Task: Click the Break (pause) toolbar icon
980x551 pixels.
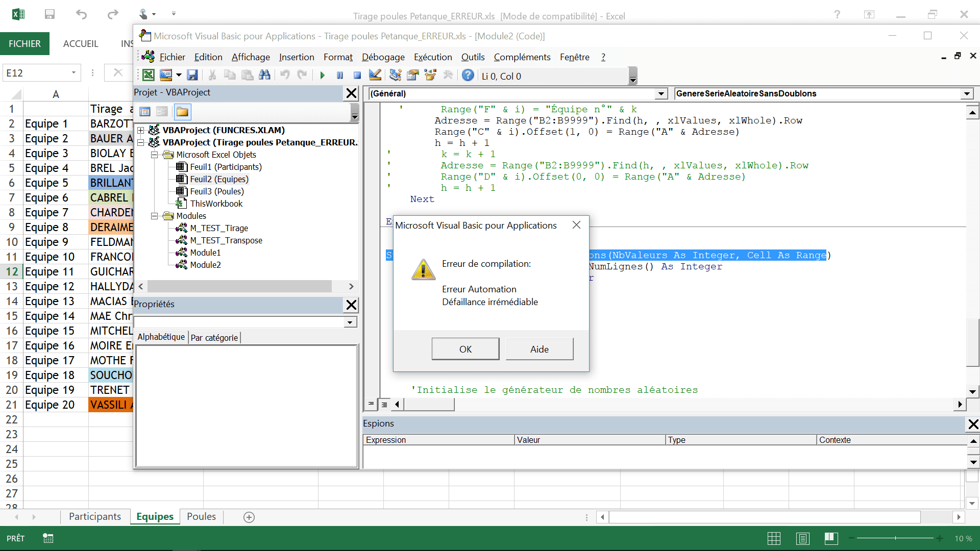Action: [340, 76]
